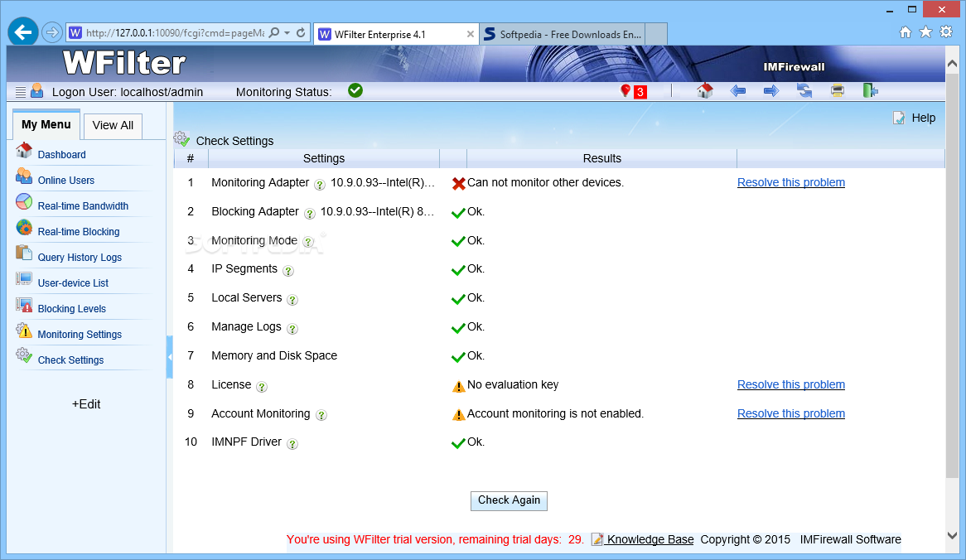Print page using the printer icon
966x560 pixels.
tap(838, 91)
